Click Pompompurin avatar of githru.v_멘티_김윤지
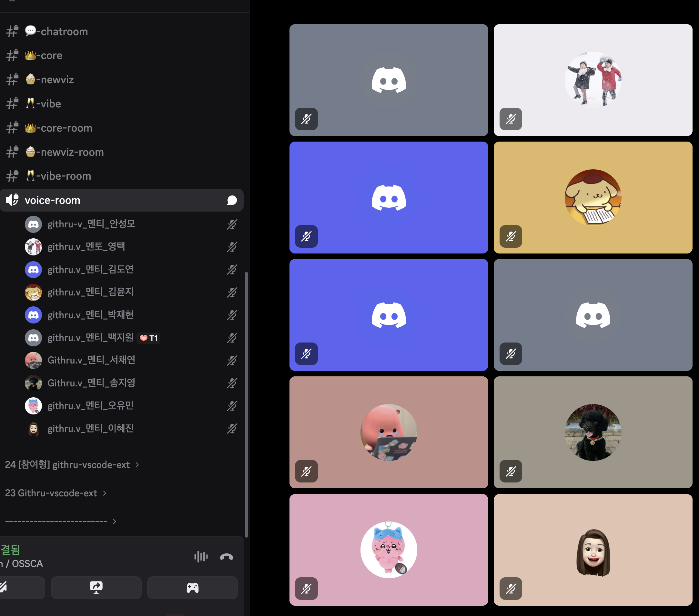699x616 pixels. pos(34,292)
